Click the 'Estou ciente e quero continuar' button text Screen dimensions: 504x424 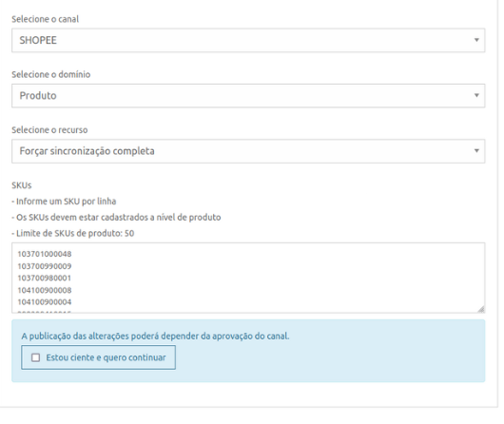click(x=106, y=357)
